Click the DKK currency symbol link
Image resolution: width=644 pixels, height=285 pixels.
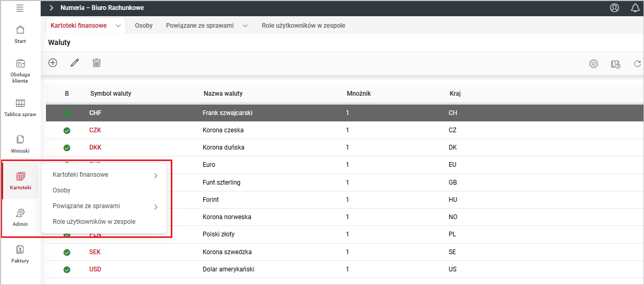95,147
